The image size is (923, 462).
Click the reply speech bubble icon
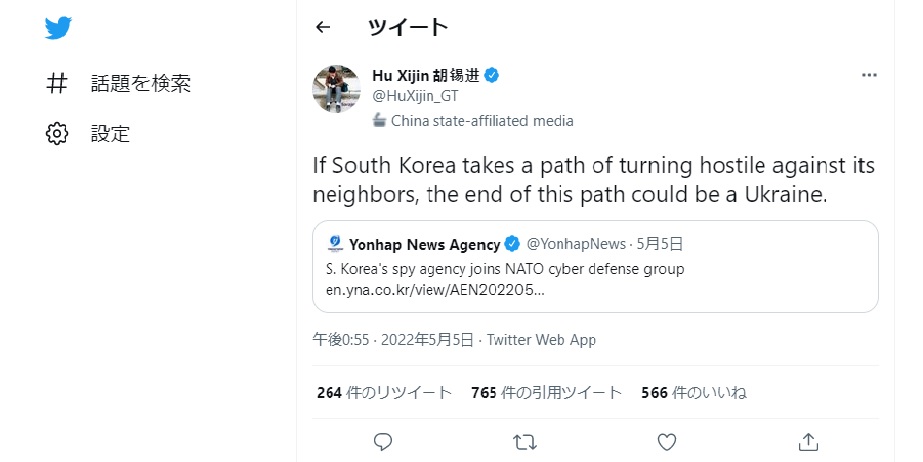click(x=382, y=441)
